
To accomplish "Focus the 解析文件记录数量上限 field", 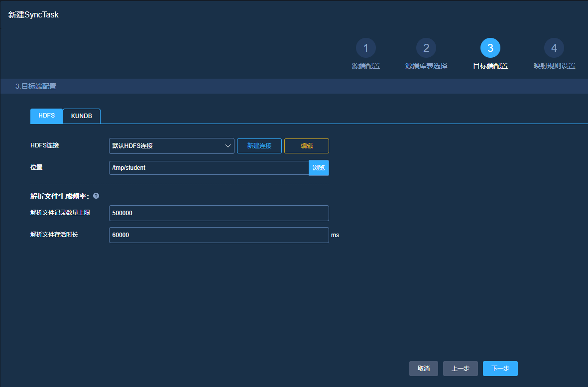I will 219,213.
